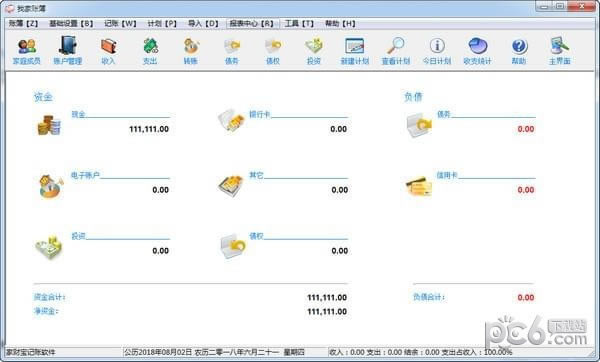Open the 帮助【H】 menu in the menu bar

340,24
